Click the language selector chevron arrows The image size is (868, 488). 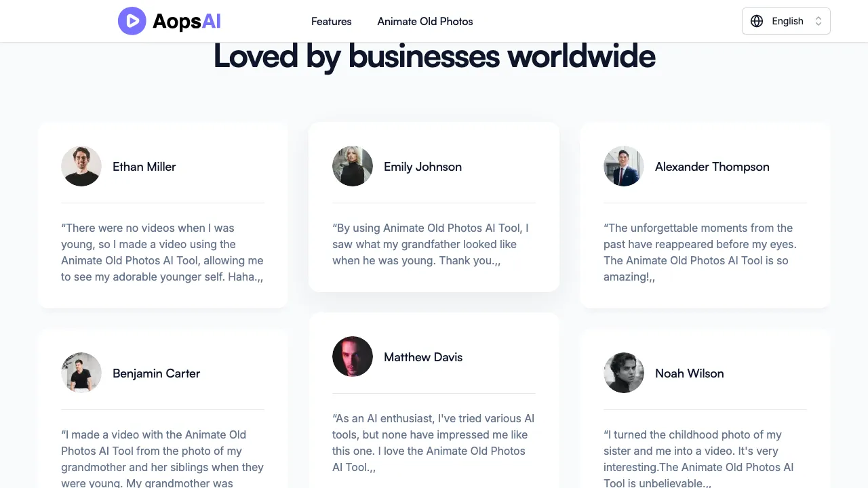pos(818,21)
